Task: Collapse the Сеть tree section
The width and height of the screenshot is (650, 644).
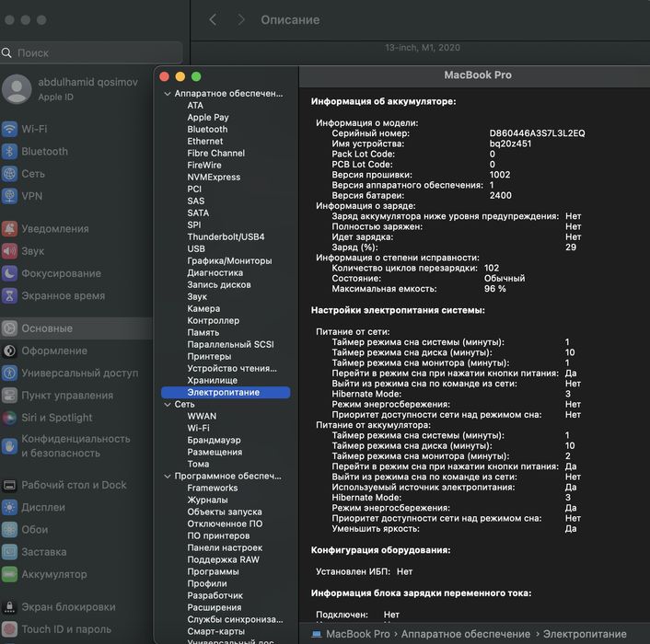Action: [x=167, y=405]
